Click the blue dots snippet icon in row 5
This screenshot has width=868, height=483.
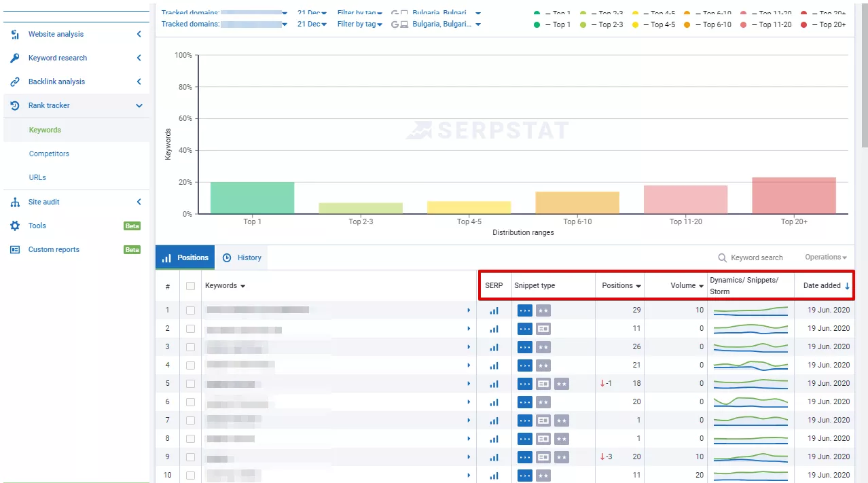pos(525,384)
